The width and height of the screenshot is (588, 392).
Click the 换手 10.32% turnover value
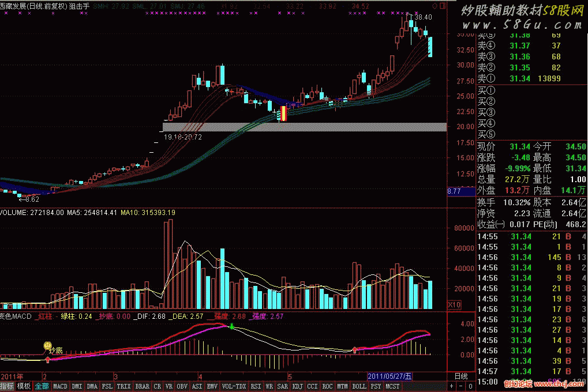517,203
